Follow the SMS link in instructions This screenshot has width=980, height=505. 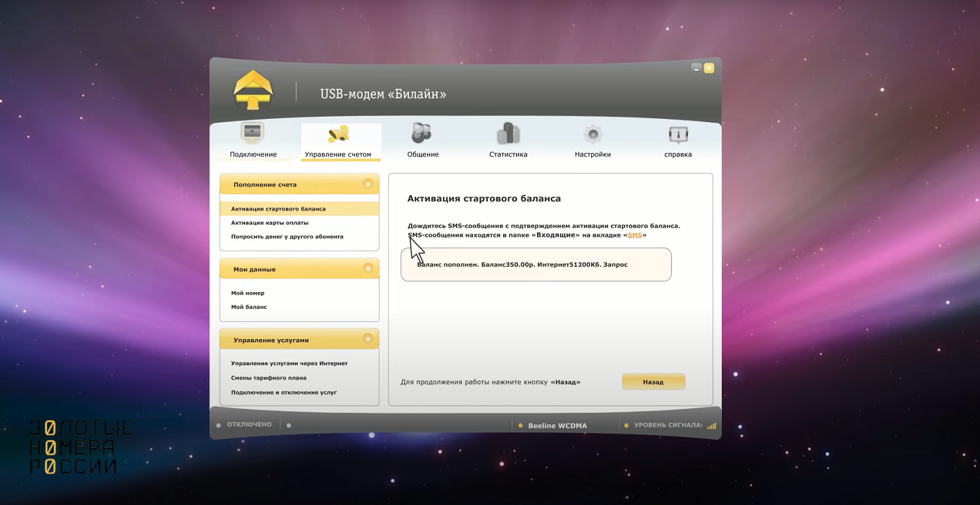(x=634, y=235)
